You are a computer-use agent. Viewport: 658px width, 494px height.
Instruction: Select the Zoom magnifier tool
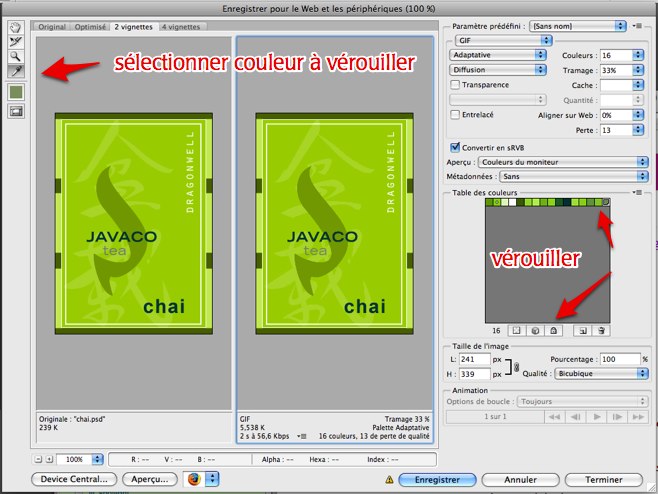pos(16,56)
